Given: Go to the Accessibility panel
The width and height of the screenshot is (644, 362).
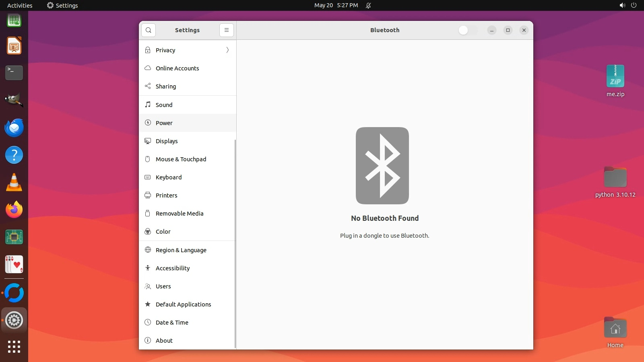Looking at the screenshot, I should tap(172, 268).
